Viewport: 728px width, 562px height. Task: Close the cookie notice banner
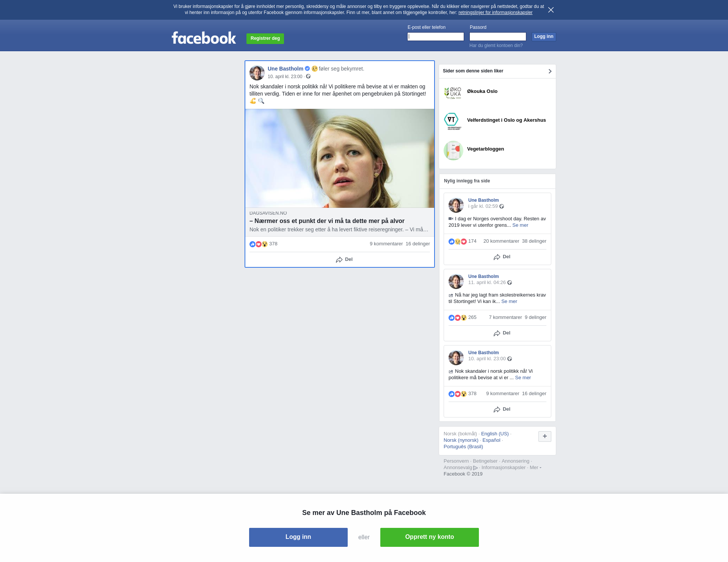coord(551,10)
